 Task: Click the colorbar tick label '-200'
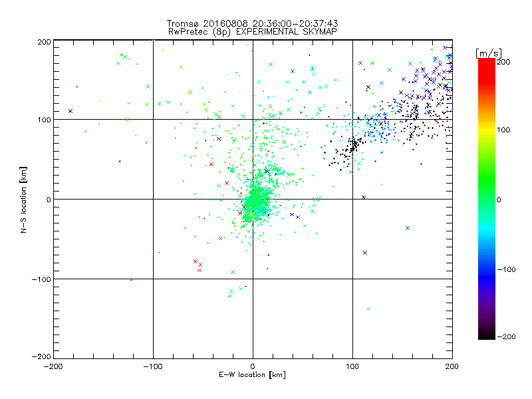[506, 337]
